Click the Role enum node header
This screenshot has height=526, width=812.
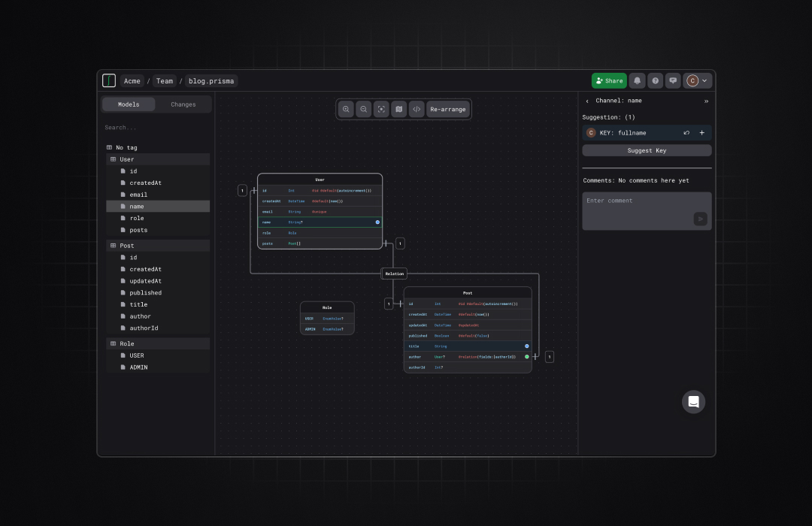coord(327,307)
